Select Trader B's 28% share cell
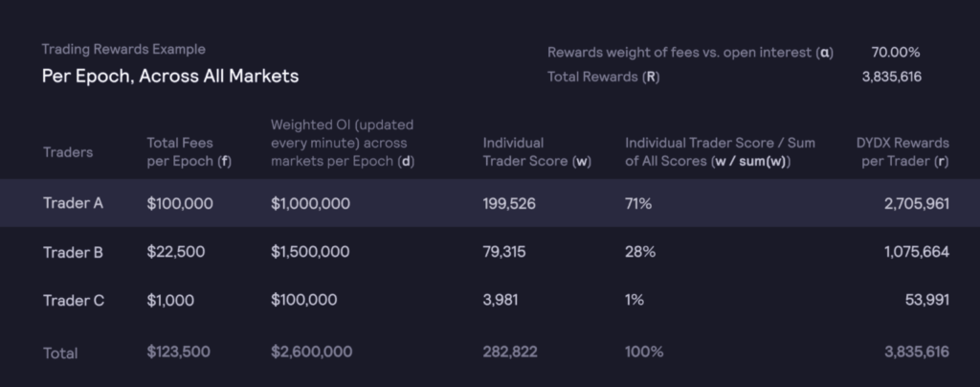Image resolution: width=980 pixels, height=387 pixels. 640,251
